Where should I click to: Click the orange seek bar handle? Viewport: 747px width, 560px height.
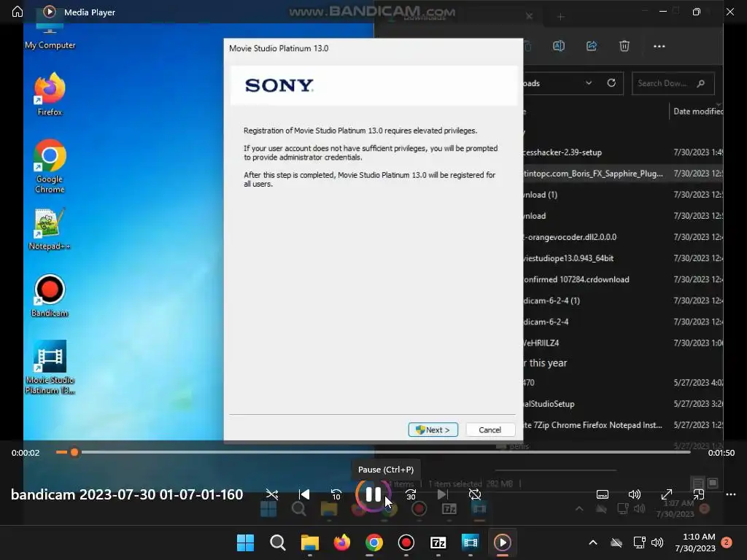coord(74,452)
